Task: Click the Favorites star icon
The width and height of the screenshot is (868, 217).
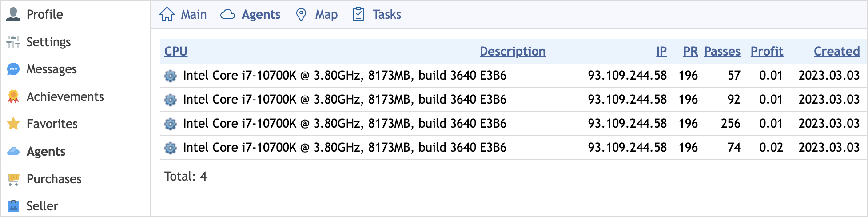Action: (13, 124)
